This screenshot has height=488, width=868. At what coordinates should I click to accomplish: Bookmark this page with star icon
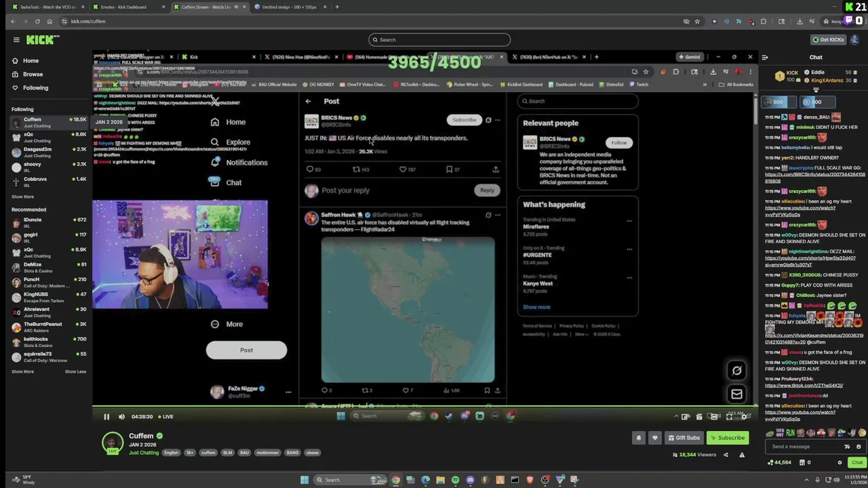tap(698, 21)
